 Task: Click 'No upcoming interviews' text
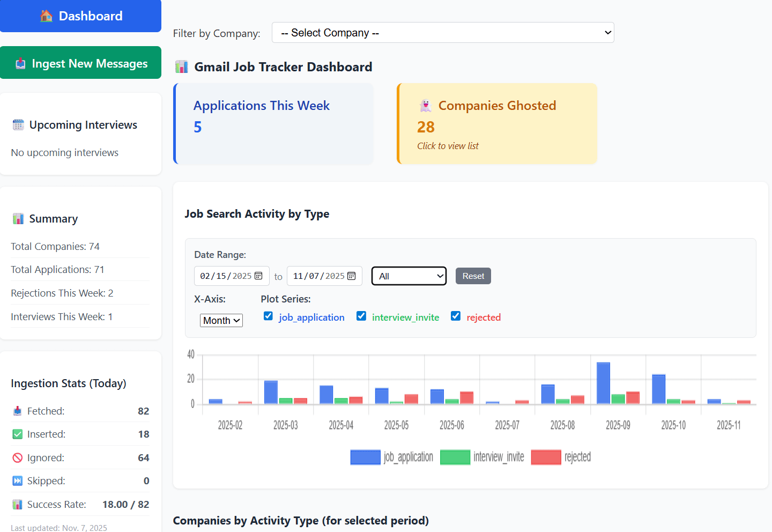(x=65, y=153)
